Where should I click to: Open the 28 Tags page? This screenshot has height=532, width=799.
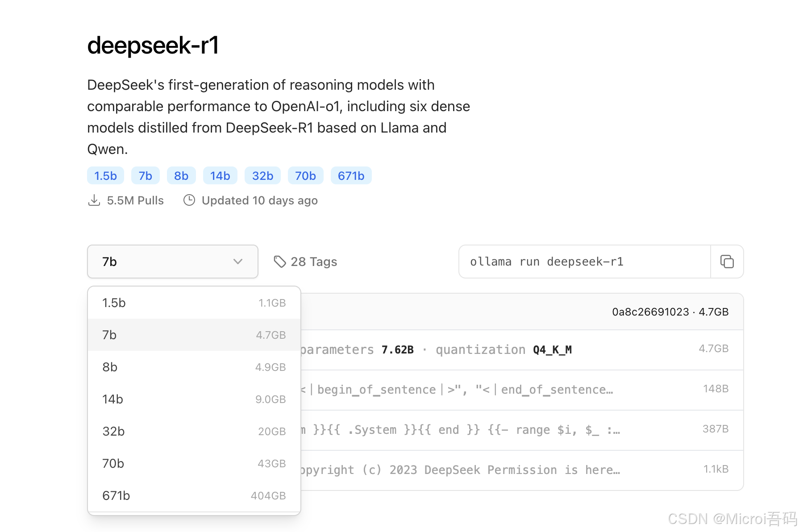314,262
